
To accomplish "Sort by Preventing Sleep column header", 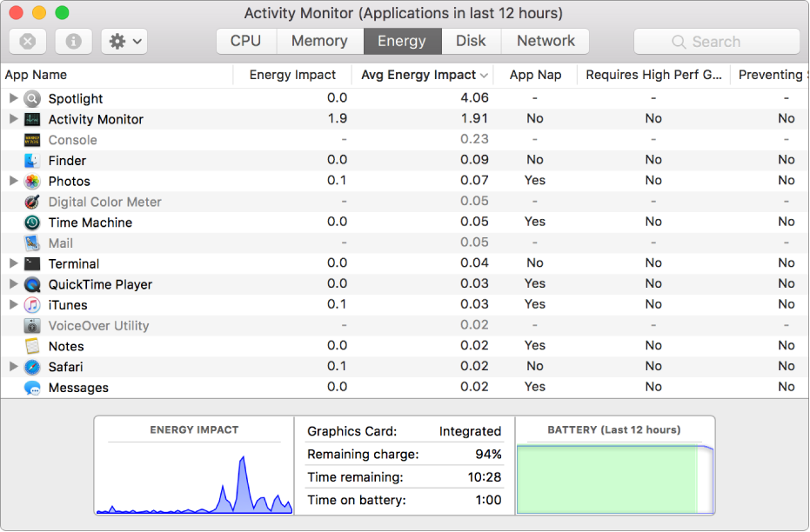I will tap(770, 75).
